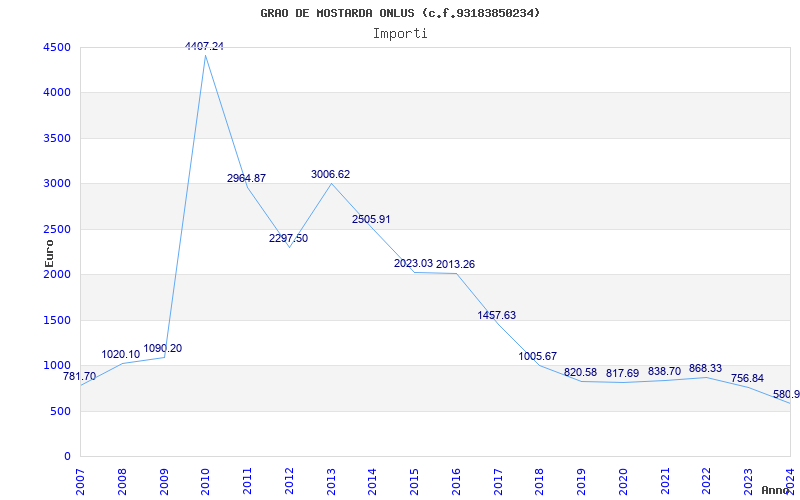Click the 2505.91 data label
Screen dimensions: 800x500
click(371, 219)
